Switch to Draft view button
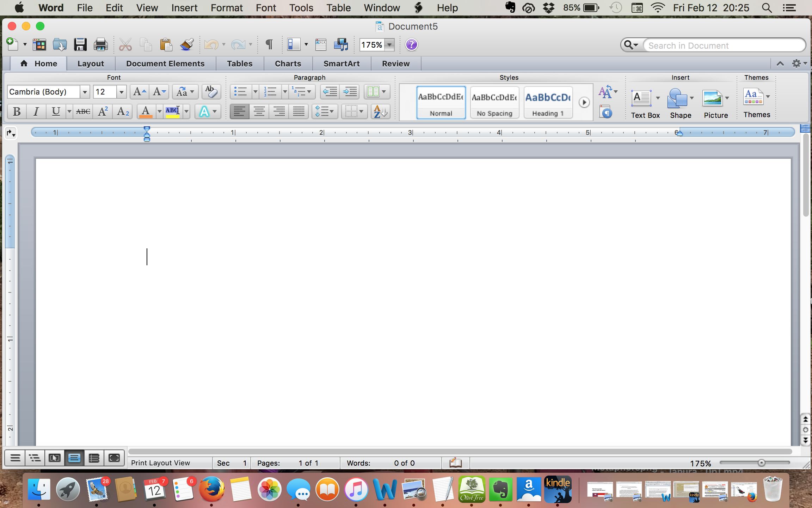Viewport: 812px width, 508px height. pos(15,458)
